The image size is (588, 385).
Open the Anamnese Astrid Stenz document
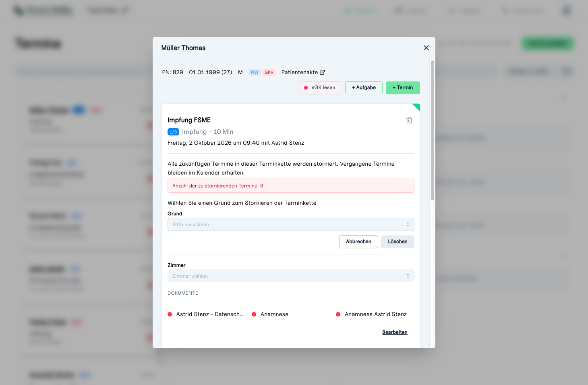point(371,314)
